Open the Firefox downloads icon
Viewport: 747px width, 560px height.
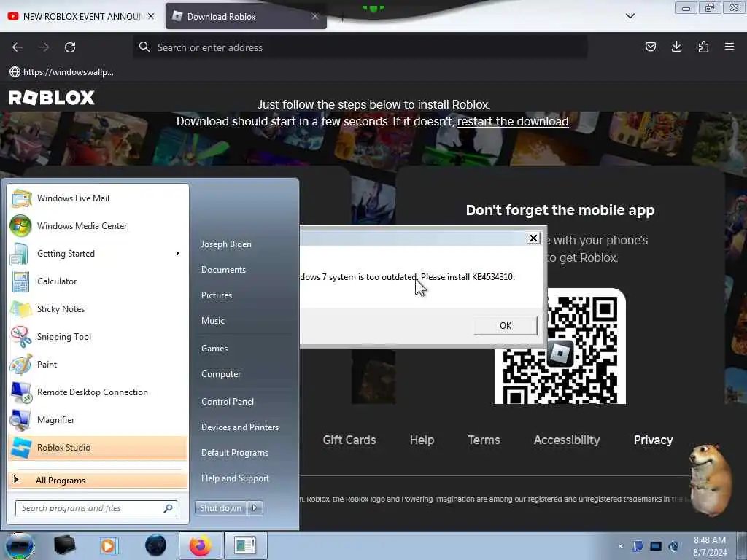(676, 47)
